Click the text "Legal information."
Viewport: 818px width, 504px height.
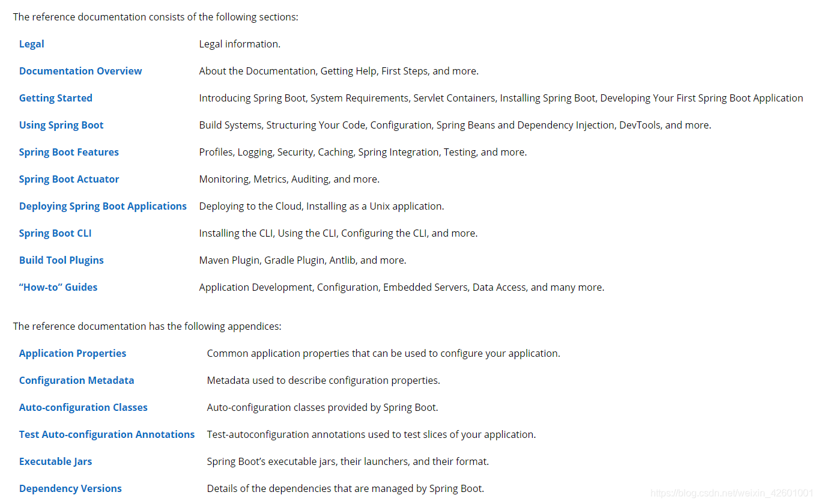pos(240,44)
